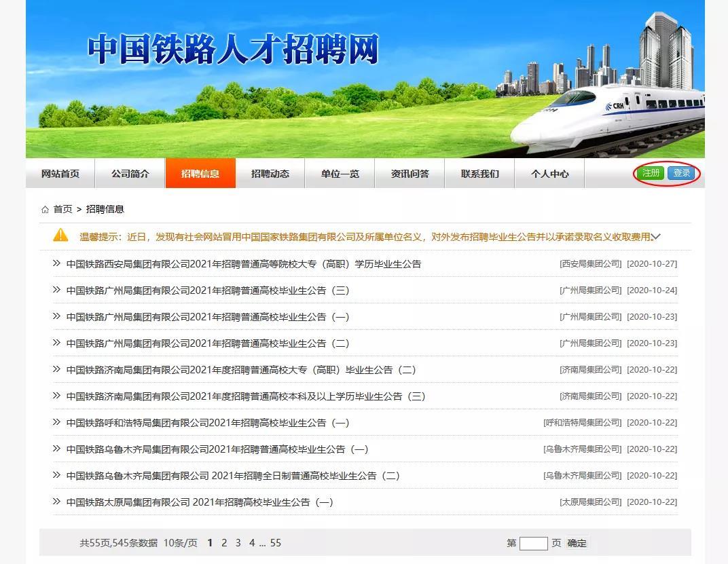728x564 pixels.
Task: Click the double-arrow bullet beside the 西安局 announcement
Action: coord(56,263)
